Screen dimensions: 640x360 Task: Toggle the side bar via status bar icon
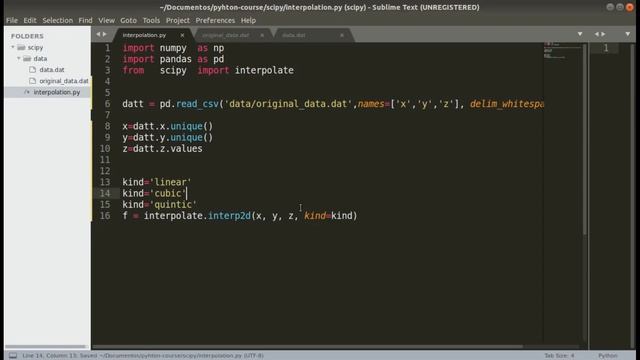(x=13, y=356)
